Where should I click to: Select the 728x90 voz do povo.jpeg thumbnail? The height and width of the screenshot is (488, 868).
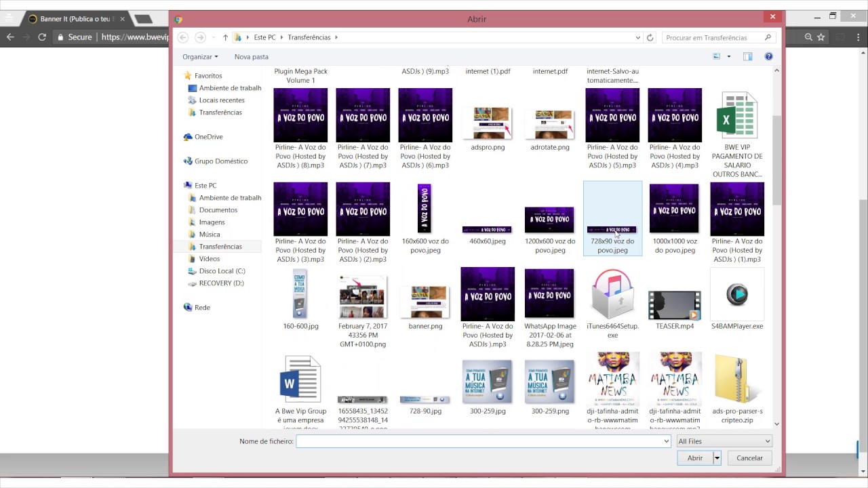click(x=612, y=230)
